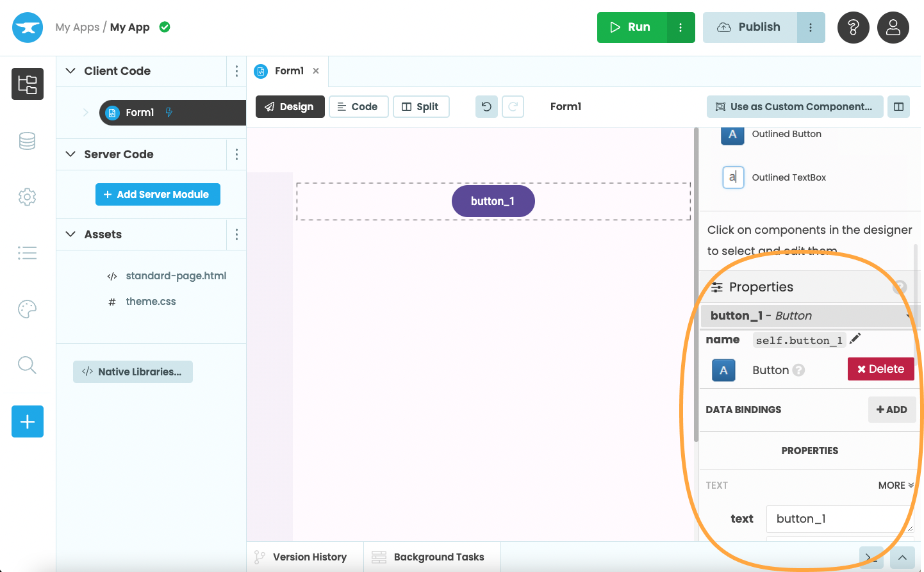
Task: Expand MORE text properties
Action: (x=895, y=486)
